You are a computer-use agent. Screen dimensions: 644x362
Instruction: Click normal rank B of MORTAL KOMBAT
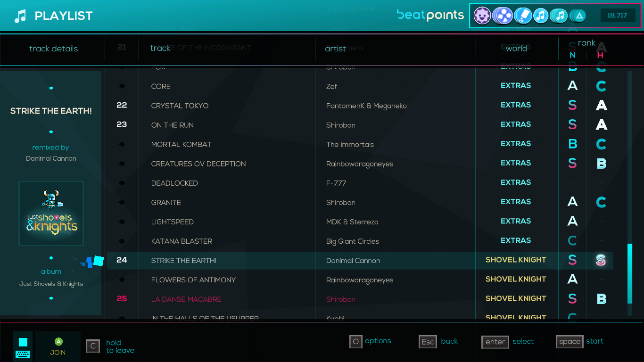(x=573, y=144)
